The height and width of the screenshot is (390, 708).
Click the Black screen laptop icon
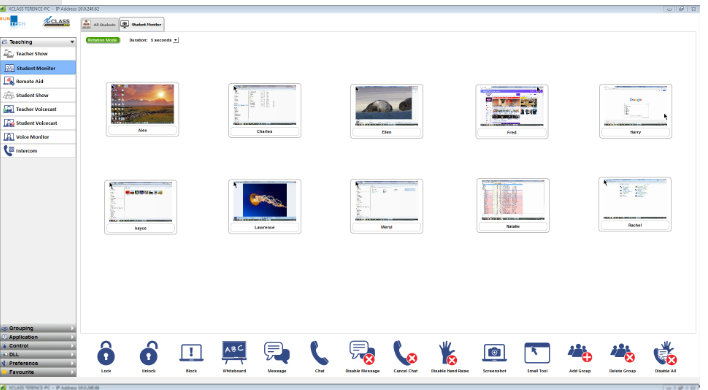(x=191, y=353)
